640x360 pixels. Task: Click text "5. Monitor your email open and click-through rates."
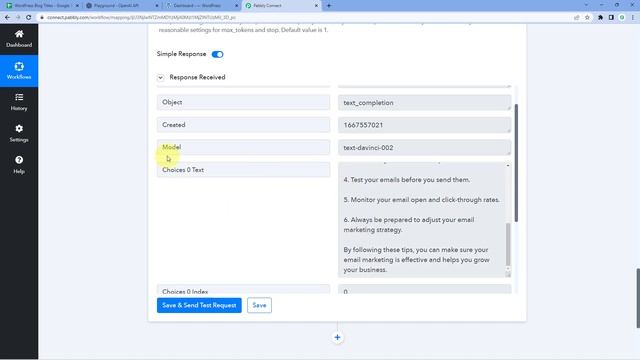[422, 200]
